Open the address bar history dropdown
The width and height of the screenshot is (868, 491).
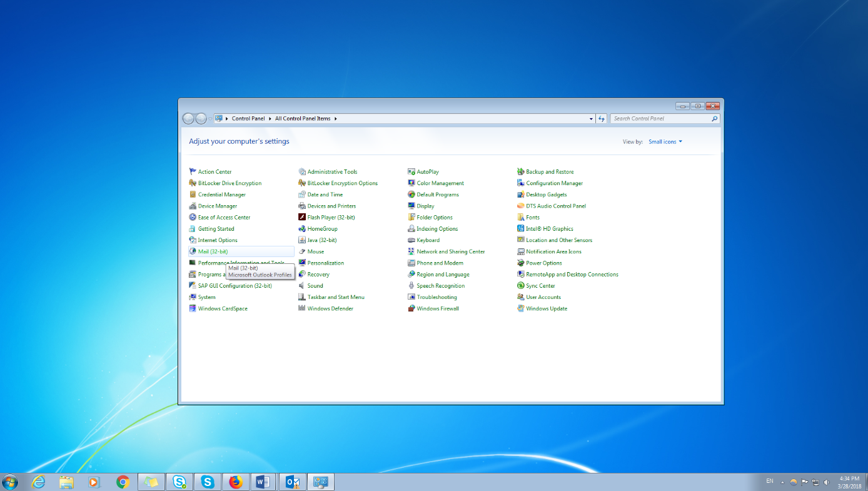[x=590, y=118]
